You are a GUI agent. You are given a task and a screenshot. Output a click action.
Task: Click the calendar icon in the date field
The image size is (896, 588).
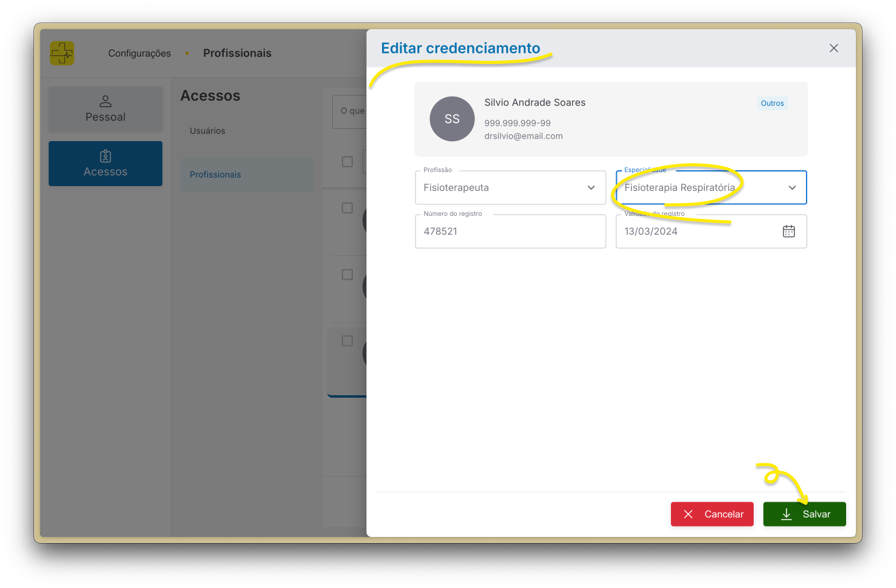click(x=788, y=231)
